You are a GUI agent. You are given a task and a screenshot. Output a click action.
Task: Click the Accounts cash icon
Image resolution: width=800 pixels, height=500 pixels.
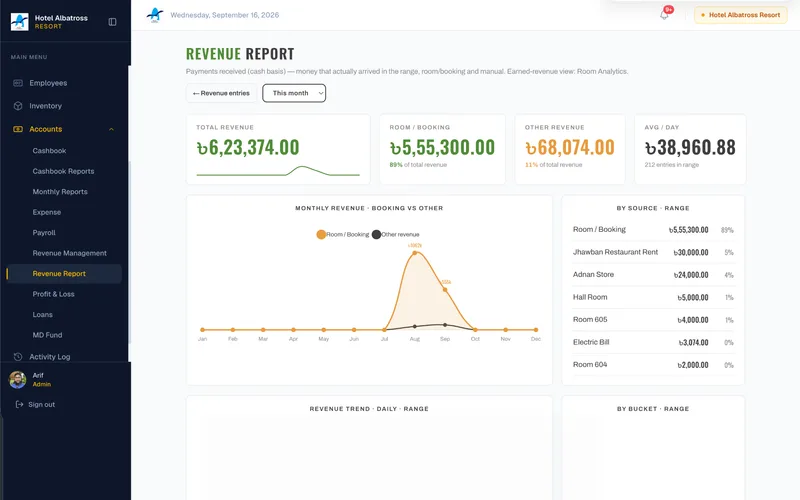pos(18,129)
